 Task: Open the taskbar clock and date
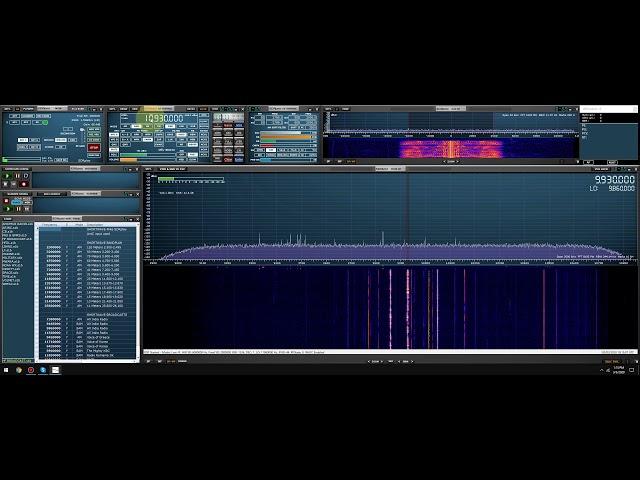(619, 370)
